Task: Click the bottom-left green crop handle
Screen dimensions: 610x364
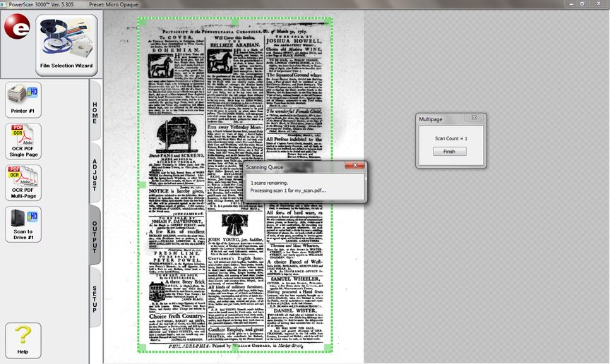Action: (142, 347)
